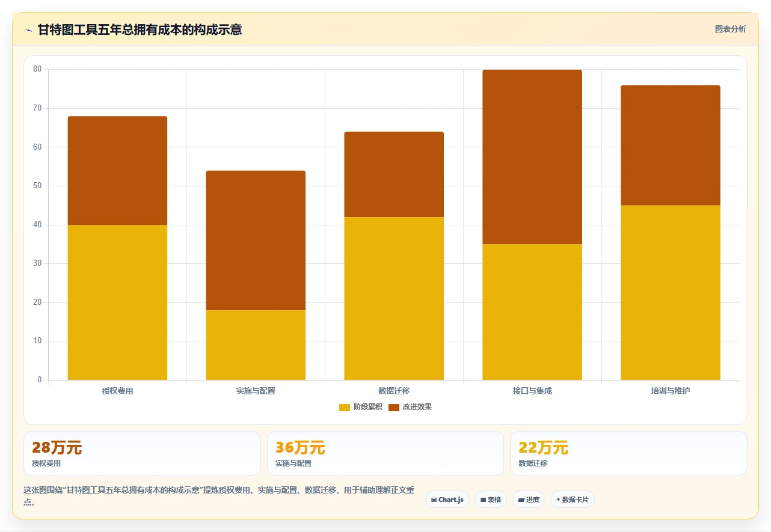Image resolution: width=771 pixels, height=532 pixels.
Task: Click yellow bar segment for 授权费用
Action: click(x=117, y=302)
